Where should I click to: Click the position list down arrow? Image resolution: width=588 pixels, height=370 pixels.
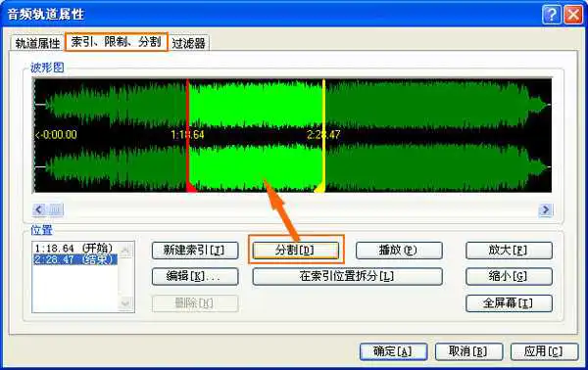(x=125, y=303)
